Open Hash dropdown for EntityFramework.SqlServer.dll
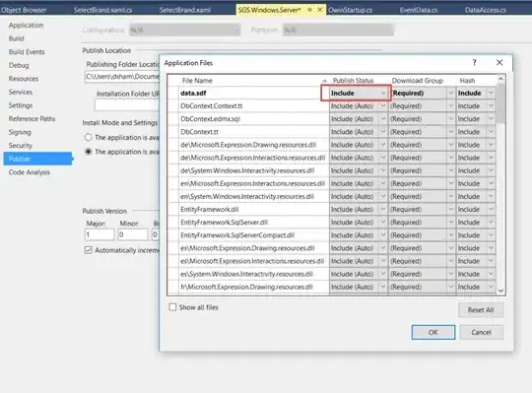The width and height of the screenshot is (532, 393). click(491, 222)
